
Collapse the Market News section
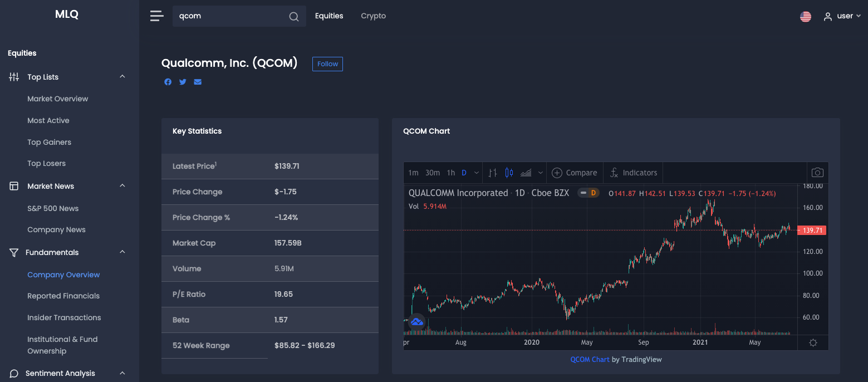122,186
